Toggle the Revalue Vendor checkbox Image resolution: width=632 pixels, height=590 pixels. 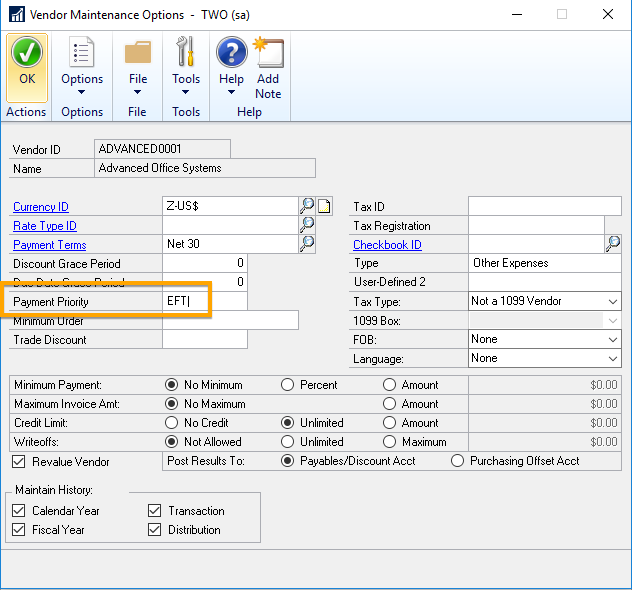pyautogui.click(x=19, y=461)
